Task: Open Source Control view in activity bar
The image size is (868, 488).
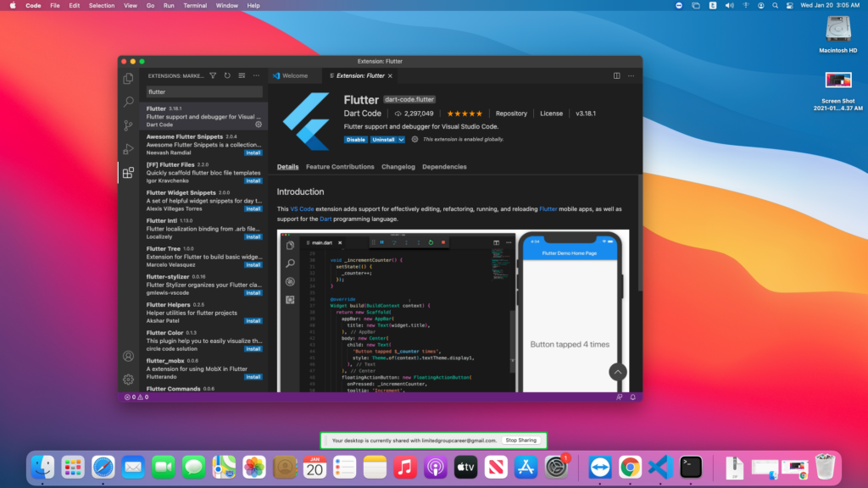Action: [129, 125]
